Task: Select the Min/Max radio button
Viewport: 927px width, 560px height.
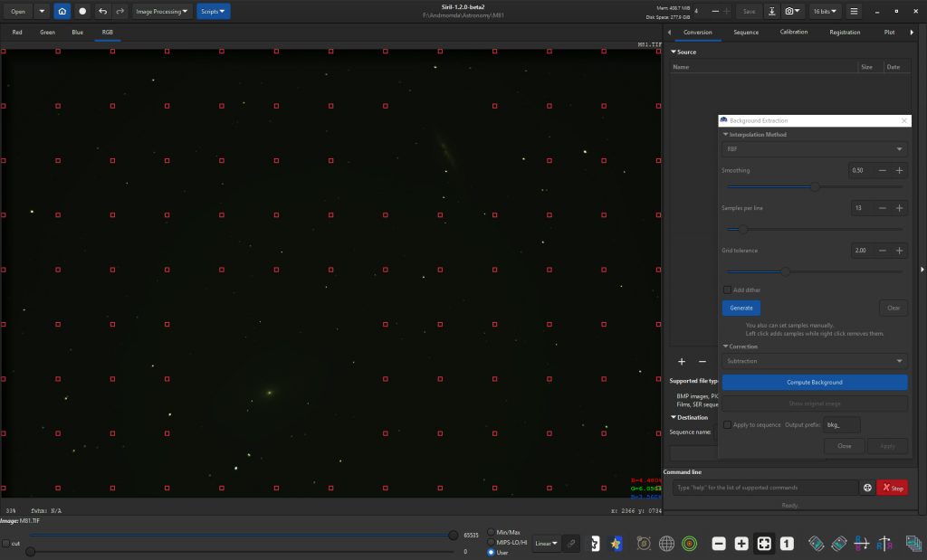Action: coord(492,532)
